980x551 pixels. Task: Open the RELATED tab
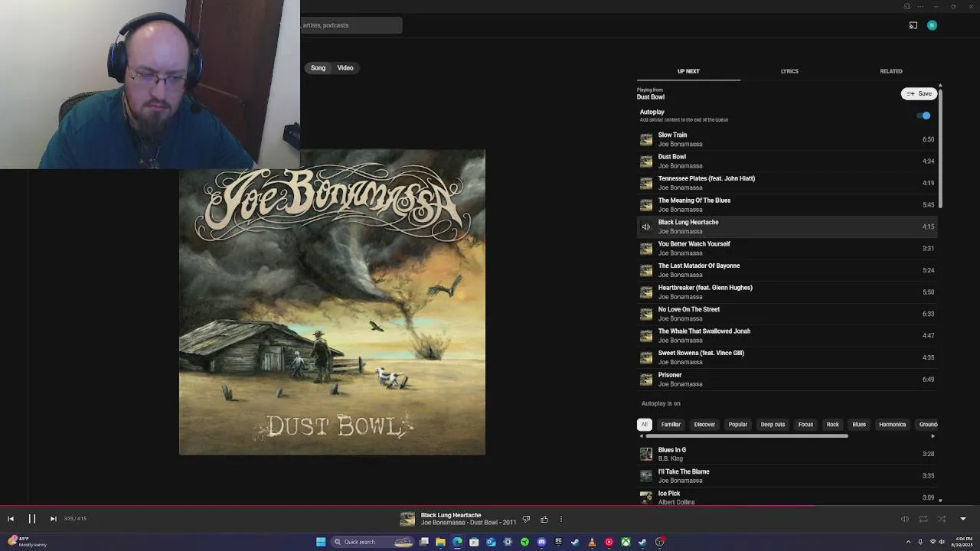tap(891, 71)
